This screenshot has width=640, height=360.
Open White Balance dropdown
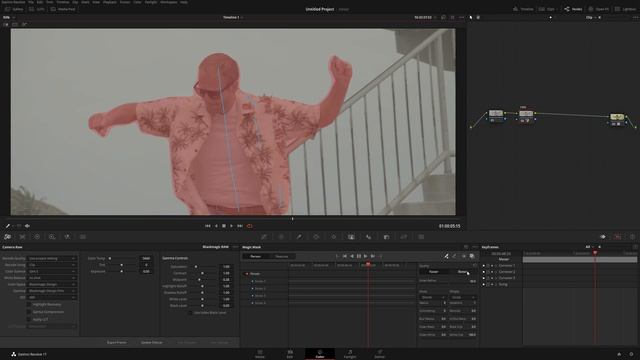pos(51,278)
